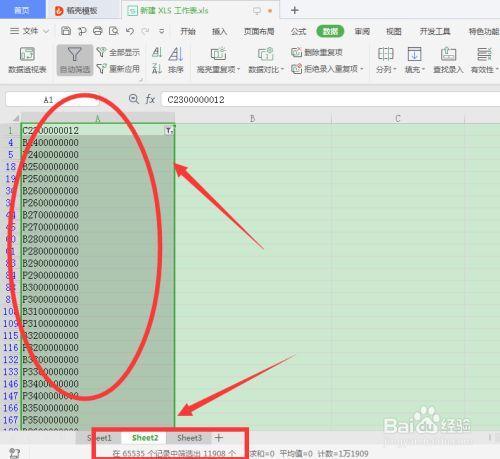Switch to the 特色功能 ribbon tab
Screen dimensions: 500x459
[x=484, y=31]
